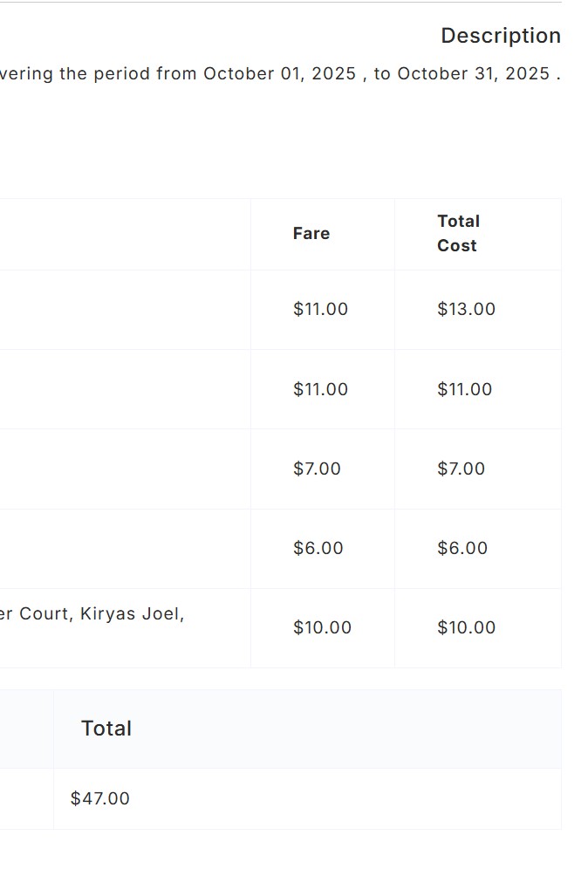Click the $10.00 fare value
The image size is (588, 876).
click(322, 628)
